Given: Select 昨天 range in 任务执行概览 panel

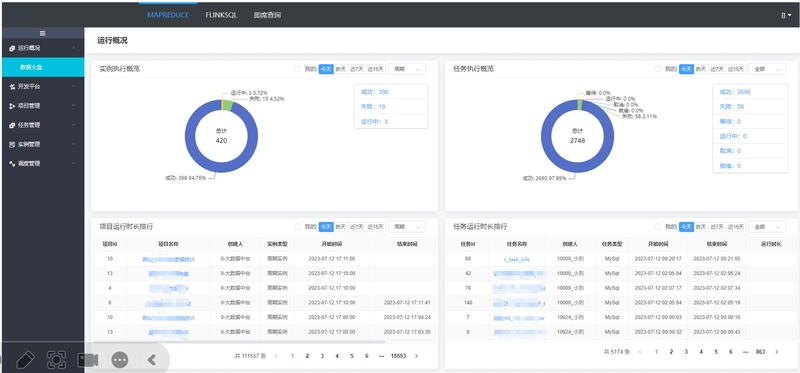Looking at the screenshot, I should [701, 69].
